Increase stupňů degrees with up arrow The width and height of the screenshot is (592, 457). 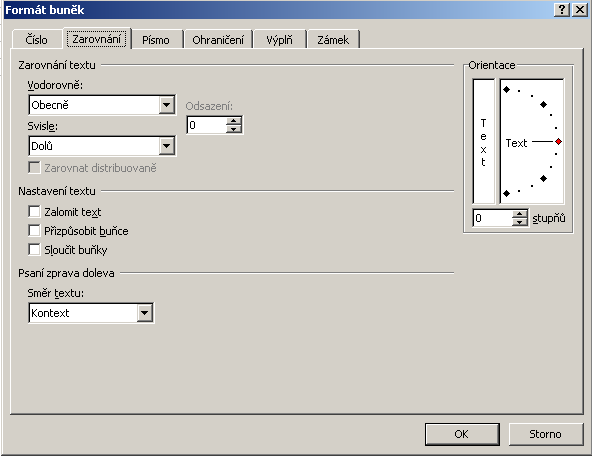coord(520,214)
